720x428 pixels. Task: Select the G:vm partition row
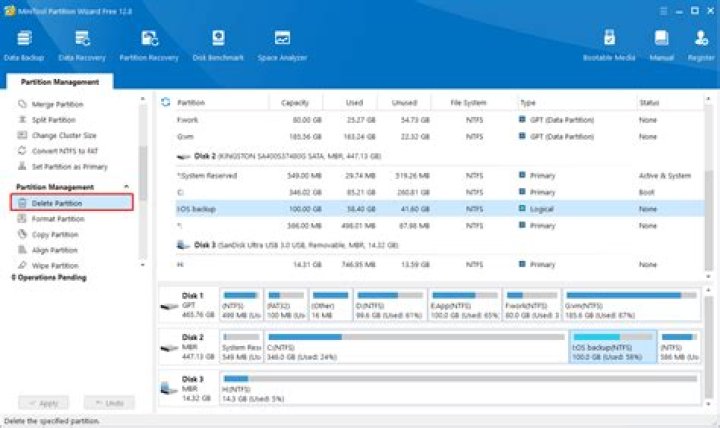pyautogui.click(x=439, y=136)
